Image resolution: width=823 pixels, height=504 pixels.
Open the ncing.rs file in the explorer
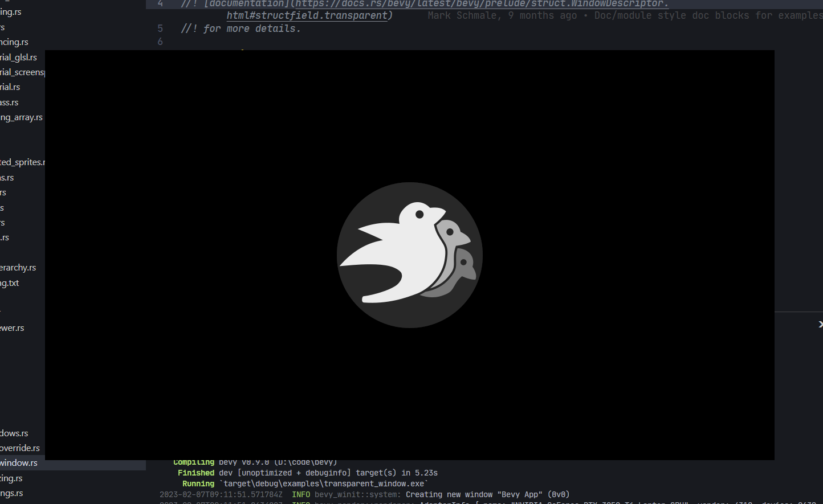(14, 42)
